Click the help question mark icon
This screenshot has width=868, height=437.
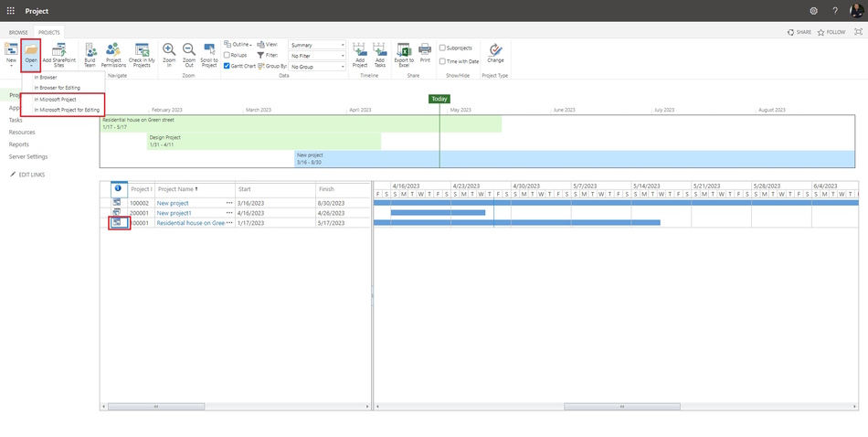(835, 11)
